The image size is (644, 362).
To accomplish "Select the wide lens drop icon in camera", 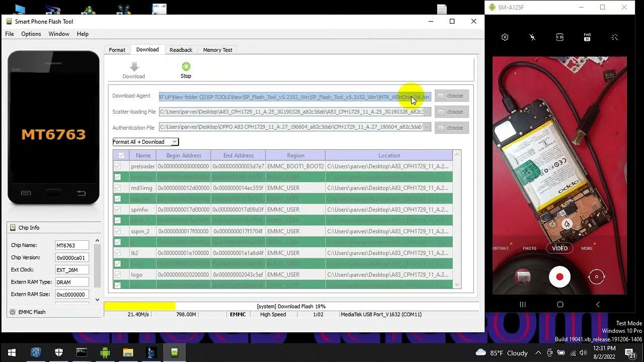I will click(567, 224).
